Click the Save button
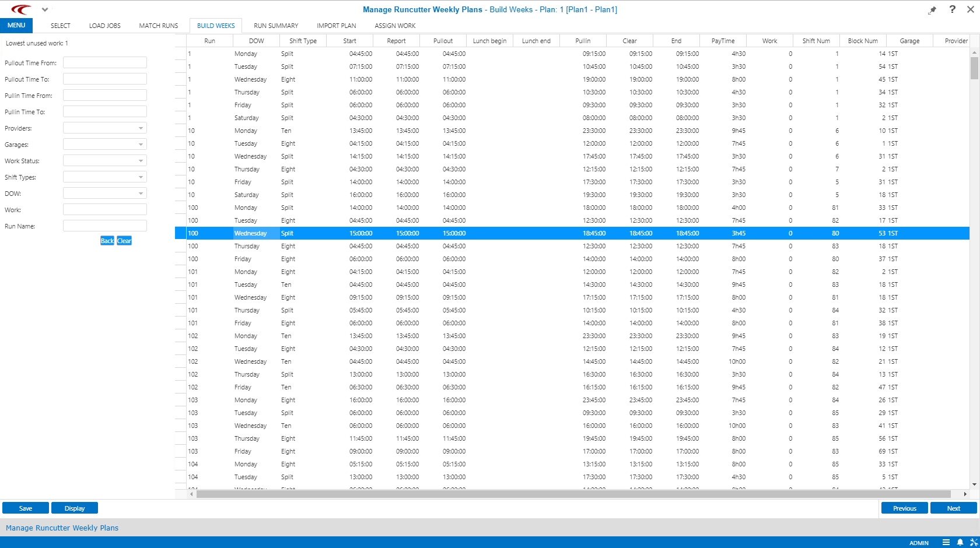980x548 pixels. [x=25, y=508]
